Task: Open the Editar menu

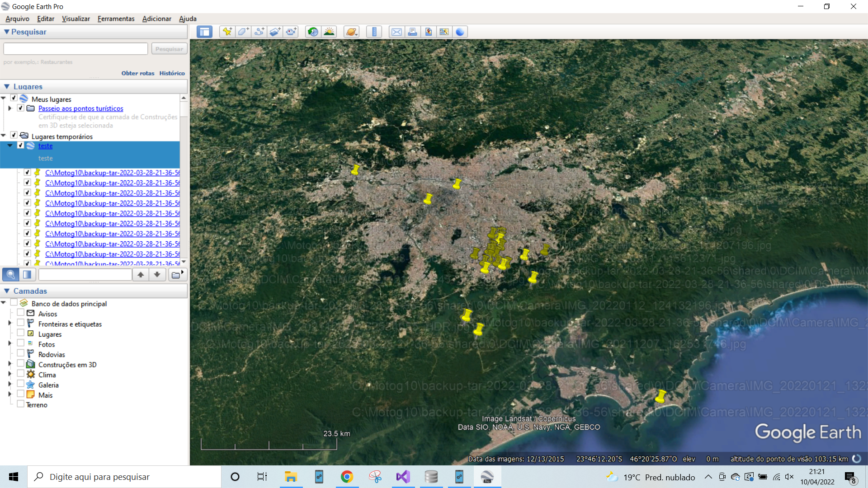Action: click(x=46, y=19)
